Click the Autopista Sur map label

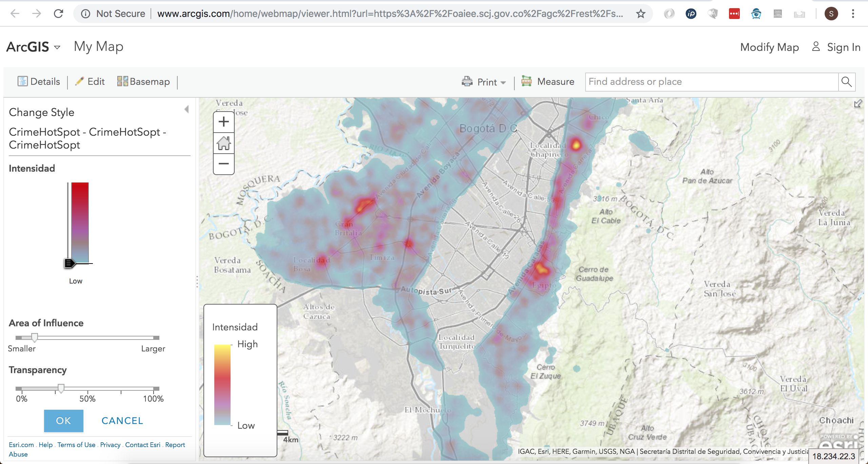pyautogui.click(x=426, y=291)
